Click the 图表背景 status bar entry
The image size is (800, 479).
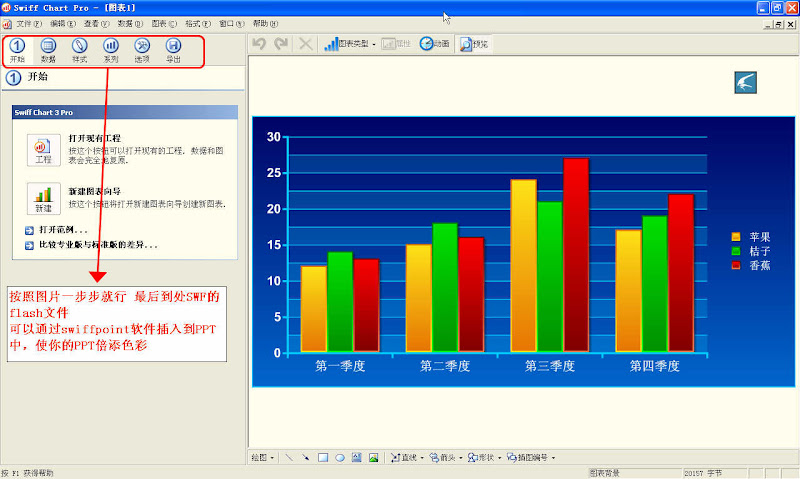(605, 473)
